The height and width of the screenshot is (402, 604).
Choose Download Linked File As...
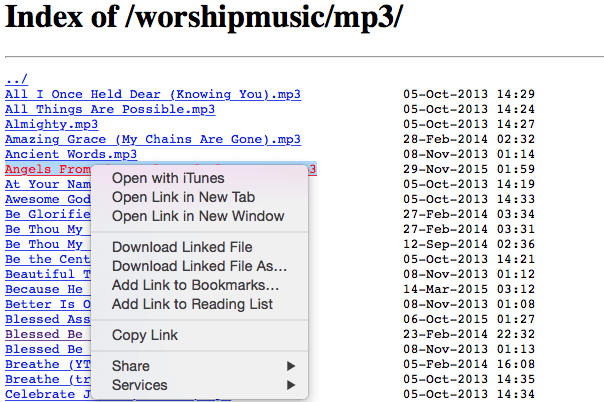200,266
